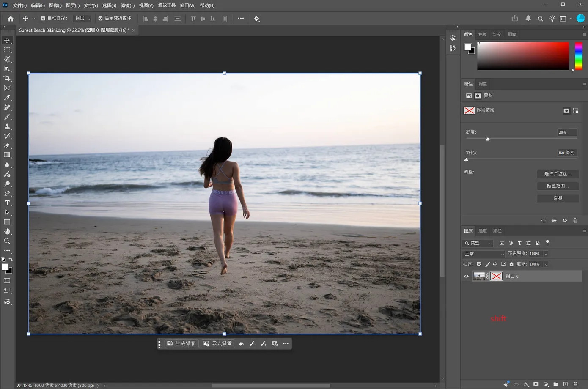Switch to the 路径 tab

coord(497,231)
